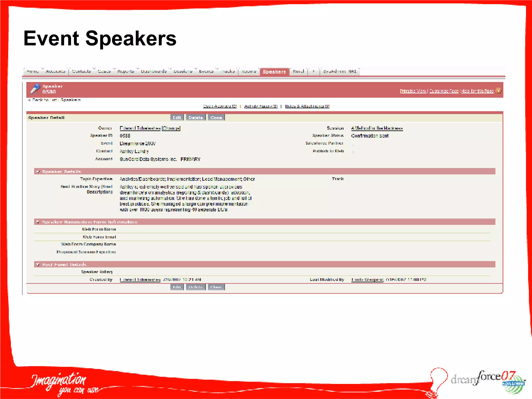
Task: Click the 'Salesforce Partner' field label
Action: [324, 143]
